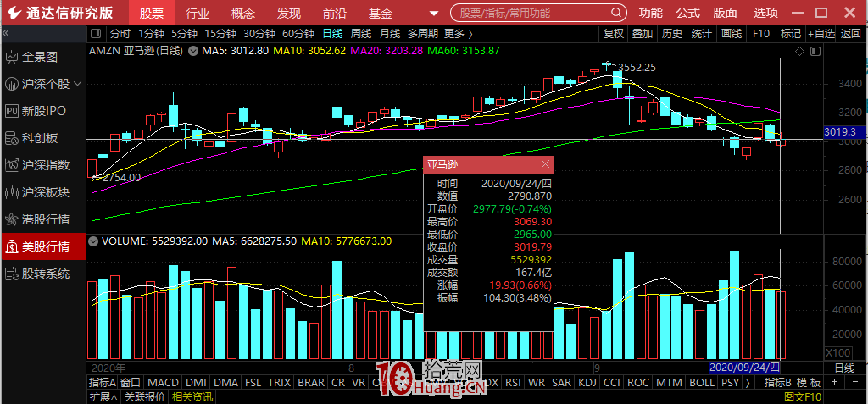Switch to 行业 top tab

point(198,14)
